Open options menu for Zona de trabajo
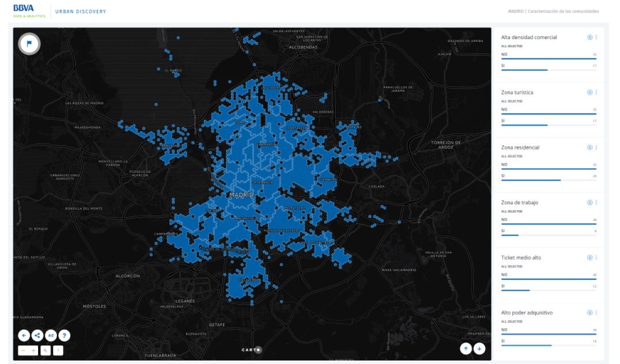Screen dimensions: 620x364 coord(596,203)
